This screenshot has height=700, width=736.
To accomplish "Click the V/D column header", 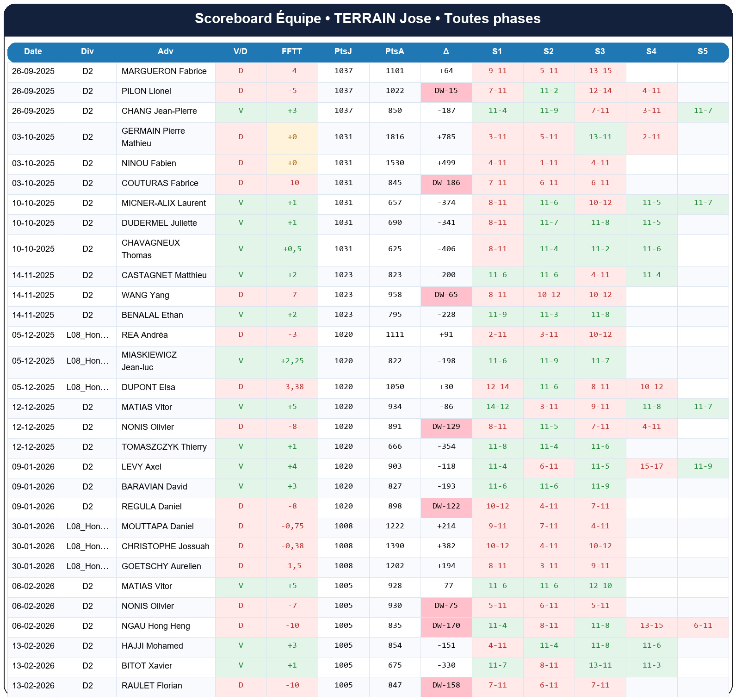I will click(241, 51).
